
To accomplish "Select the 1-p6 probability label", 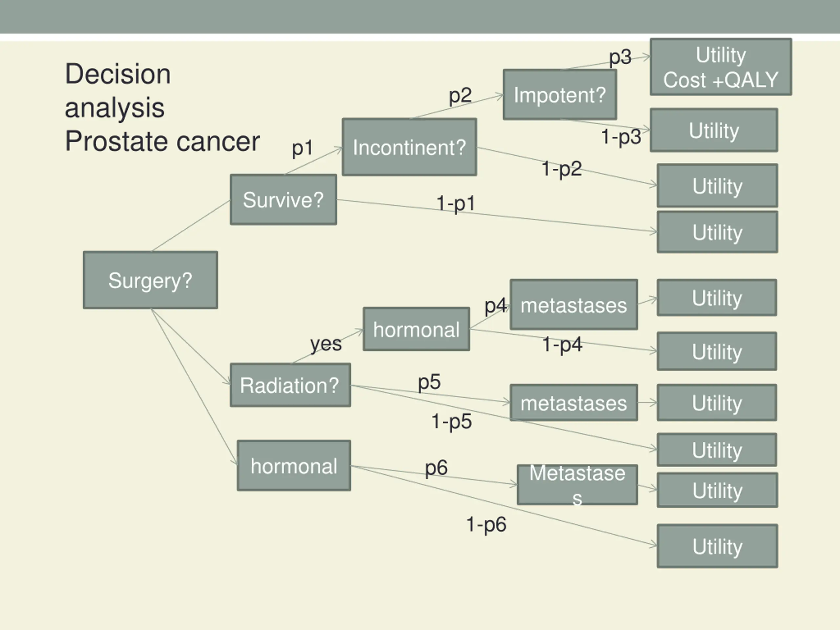I will (486, 524).
